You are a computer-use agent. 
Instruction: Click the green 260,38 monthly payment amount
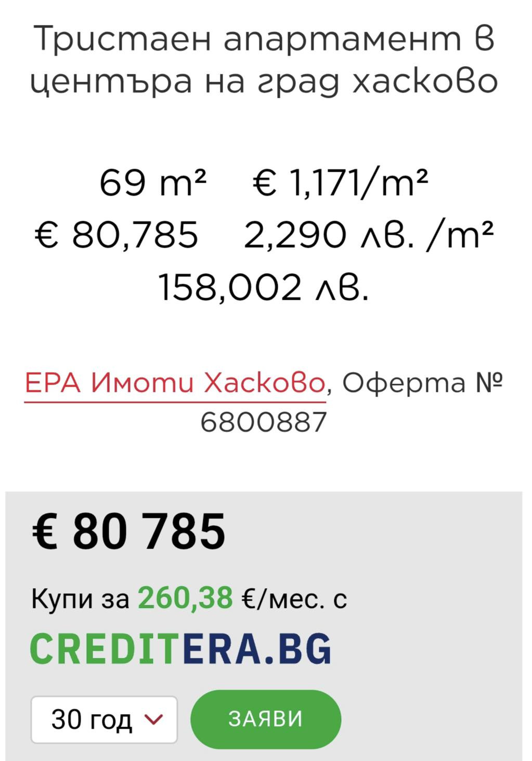pyautogui.click(x=185, y=598)
